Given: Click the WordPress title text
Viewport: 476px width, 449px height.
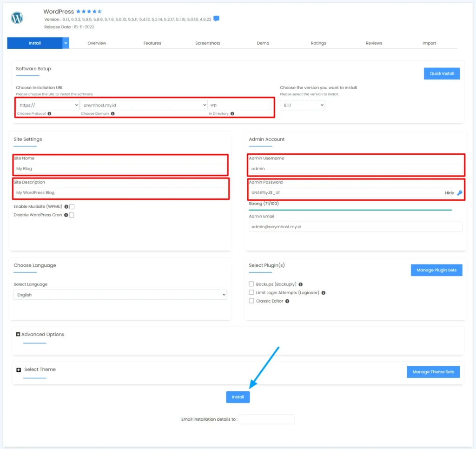Looking at the screenshot, I should pyautogui.click(x=59, y=12).
